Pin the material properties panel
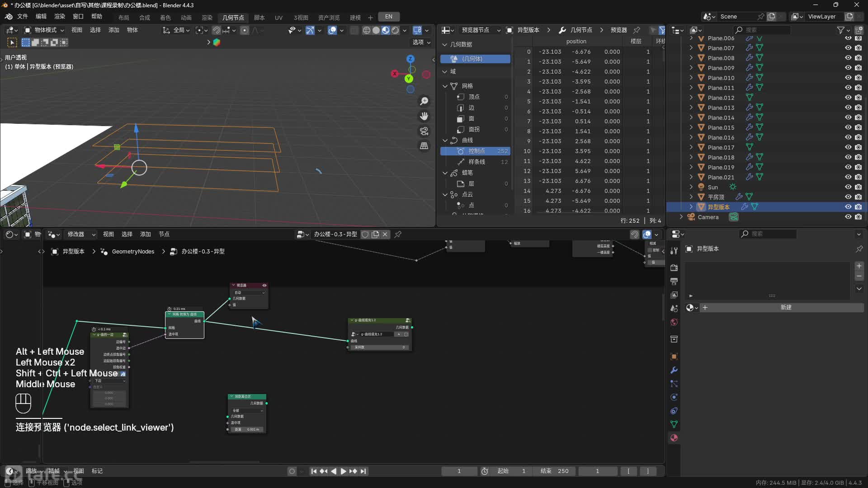This screenshot has height=488, width=868. click(x=859, y=249)
